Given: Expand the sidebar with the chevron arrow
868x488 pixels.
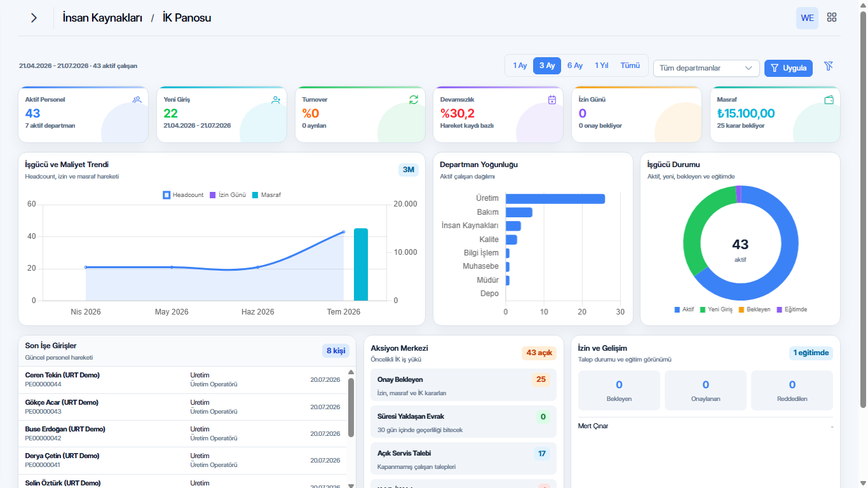Looking at the screenshot, I should (x=34, y=18).
